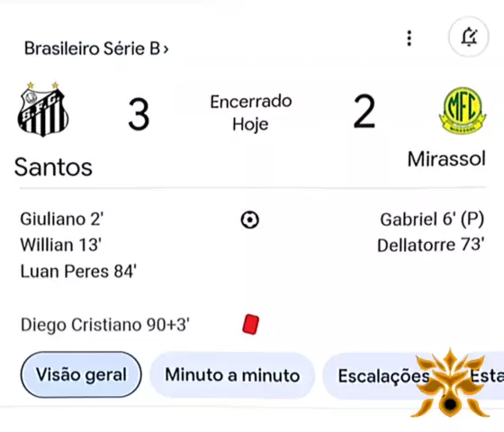
Task: Click the golden emblem watermark logo
Action: click(x=450, y=383)
